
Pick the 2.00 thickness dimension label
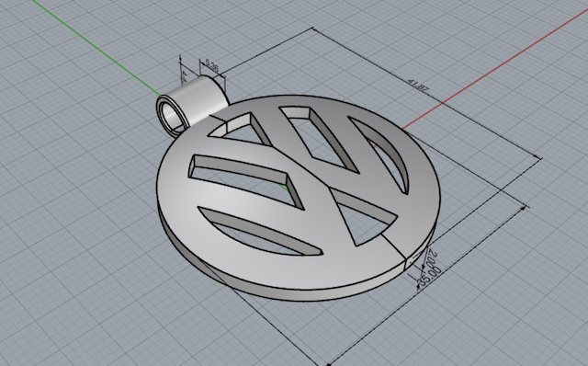pyautogui.click(x=431, y=257)
